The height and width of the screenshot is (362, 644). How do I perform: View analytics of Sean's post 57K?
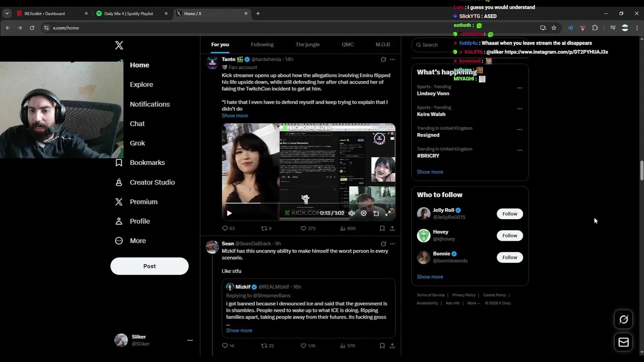click(348, 345)
